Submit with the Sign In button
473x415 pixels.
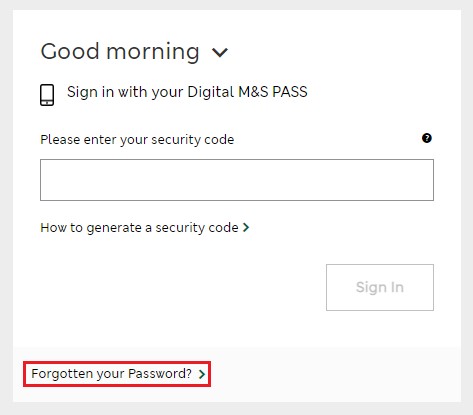pos(380,287)
